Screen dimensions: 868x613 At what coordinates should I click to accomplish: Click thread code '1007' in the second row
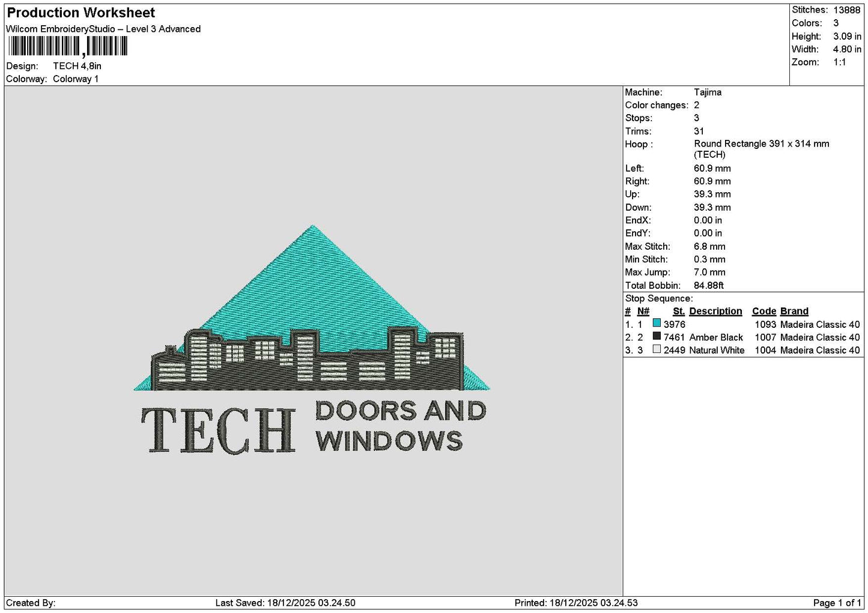(x=765, y=337)
